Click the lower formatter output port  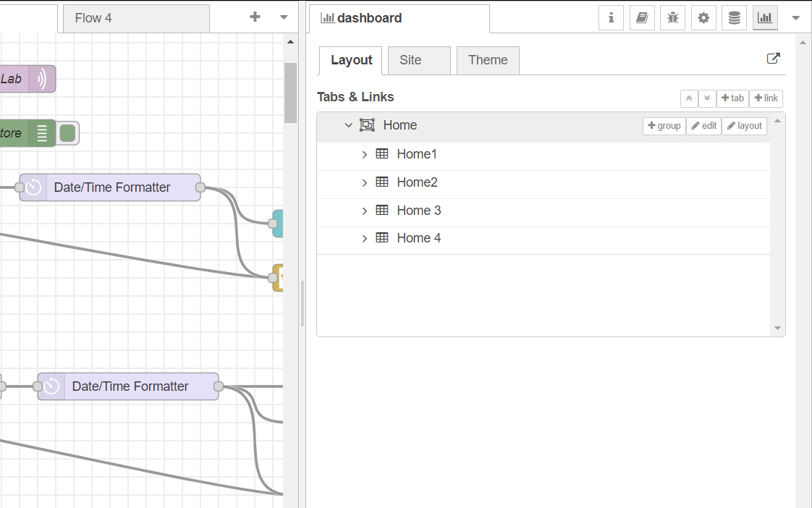(x=219, y=386)
